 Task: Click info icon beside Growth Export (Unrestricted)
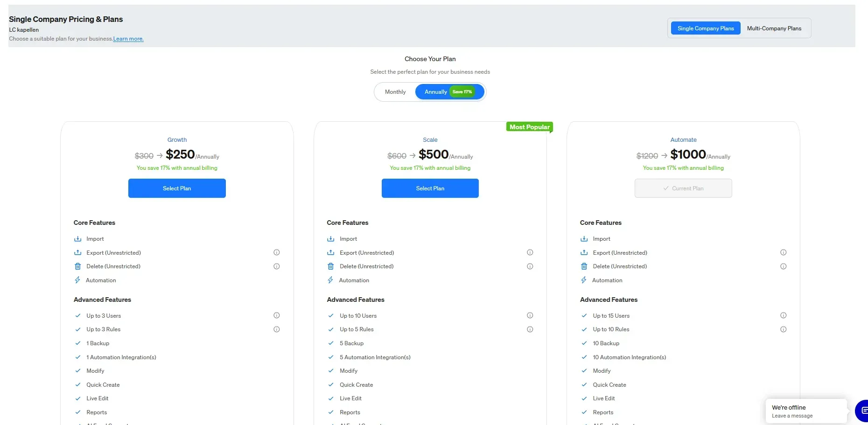point(276,252)
